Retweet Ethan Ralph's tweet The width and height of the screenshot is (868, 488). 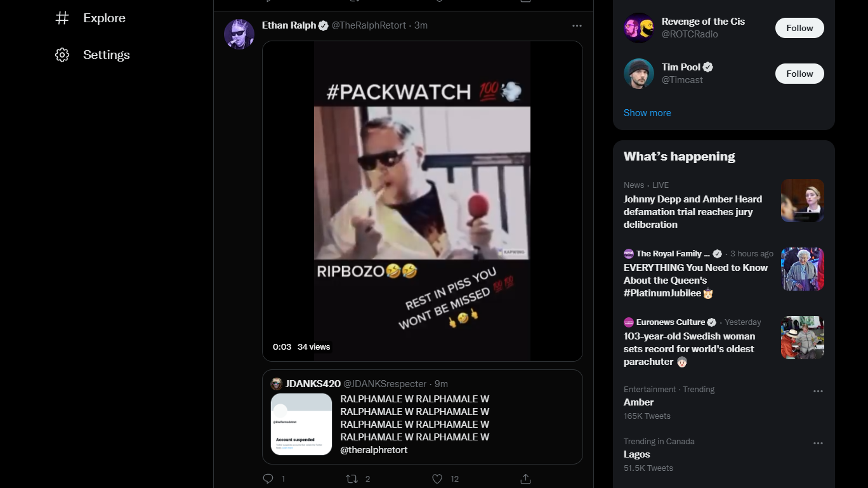tap(352, 478)
